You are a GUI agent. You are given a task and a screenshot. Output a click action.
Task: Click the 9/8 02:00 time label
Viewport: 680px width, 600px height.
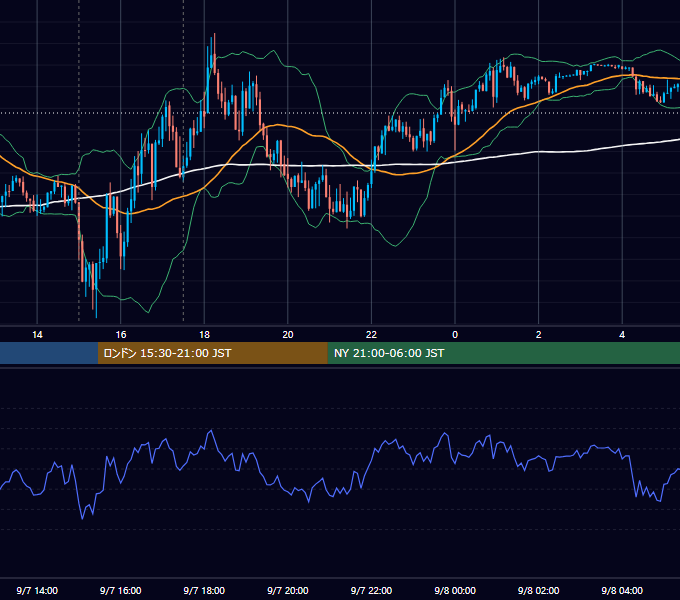pos(539,591)
